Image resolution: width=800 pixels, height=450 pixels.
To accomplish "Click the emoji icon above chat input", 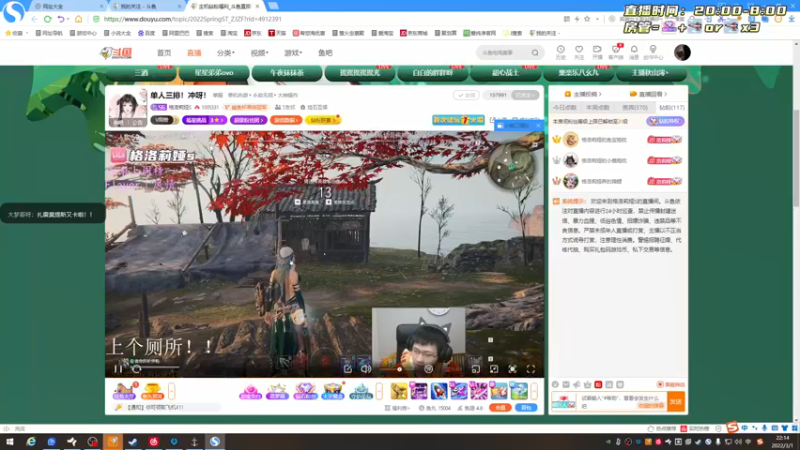I will 555,385.
